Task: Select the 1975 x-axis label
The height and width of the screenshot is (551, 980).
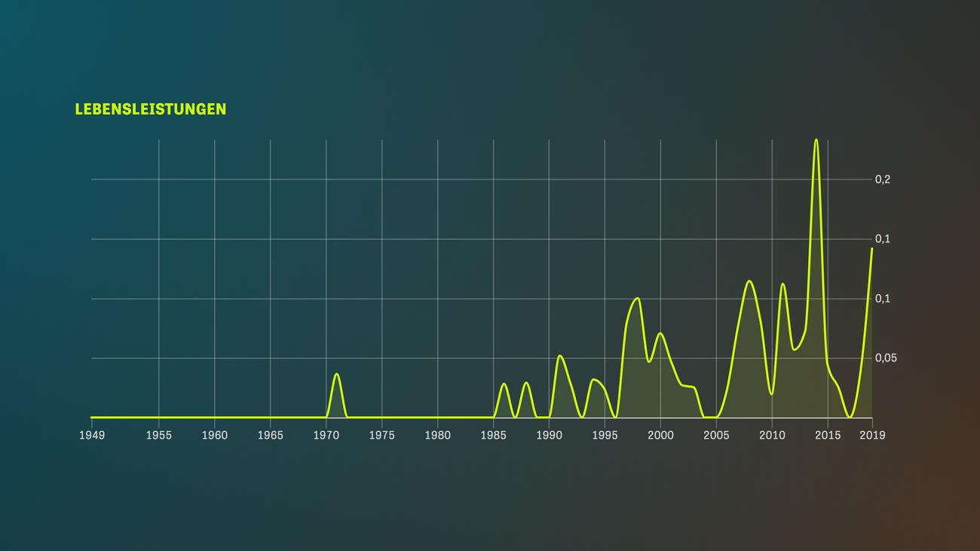Action: point(381,436)
